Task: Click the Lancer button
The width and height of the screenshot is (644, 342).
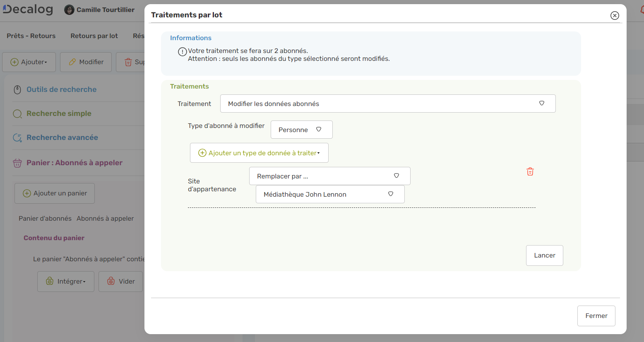Action: [544, 255]
